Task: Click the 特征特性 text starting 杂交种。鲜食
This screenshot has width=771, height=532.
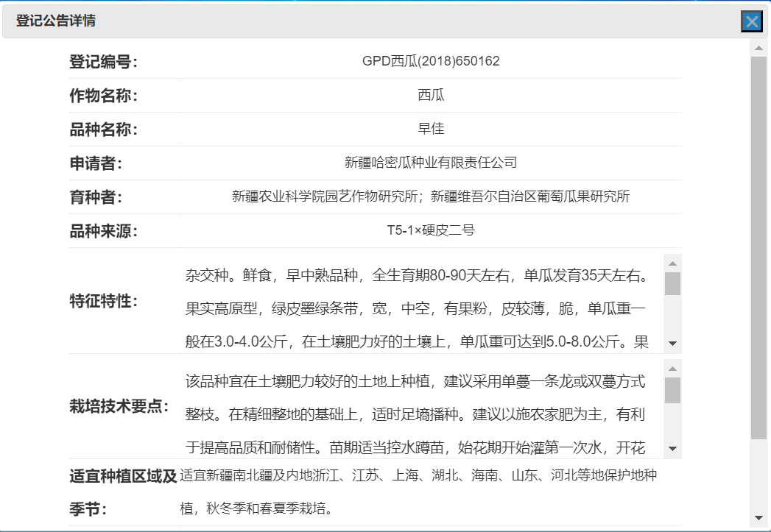Action: coord(417,276)
